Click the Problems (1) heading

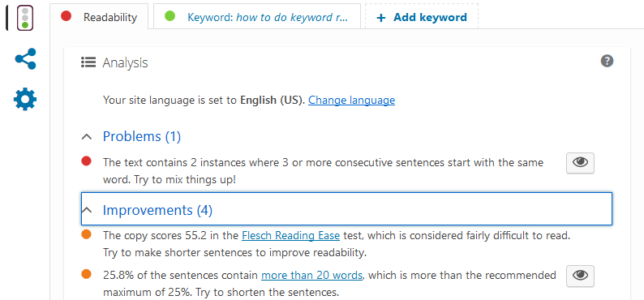142,136
